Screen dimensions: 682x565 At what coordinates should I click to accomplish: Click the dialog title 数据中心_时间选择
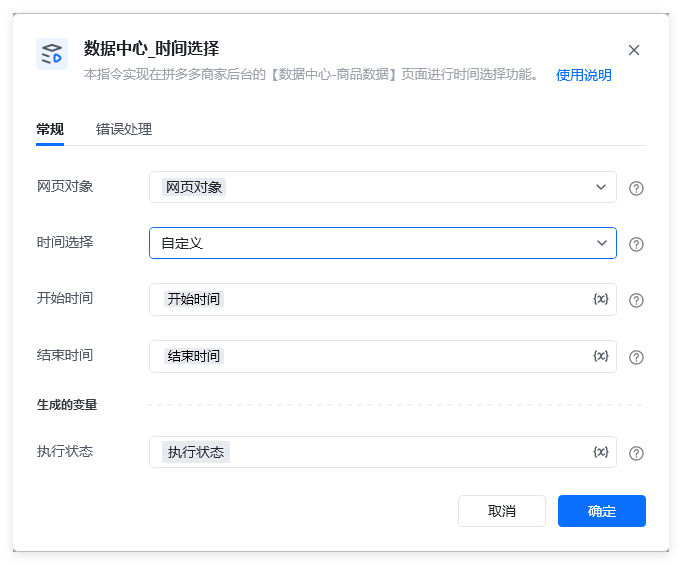(151, 48)
